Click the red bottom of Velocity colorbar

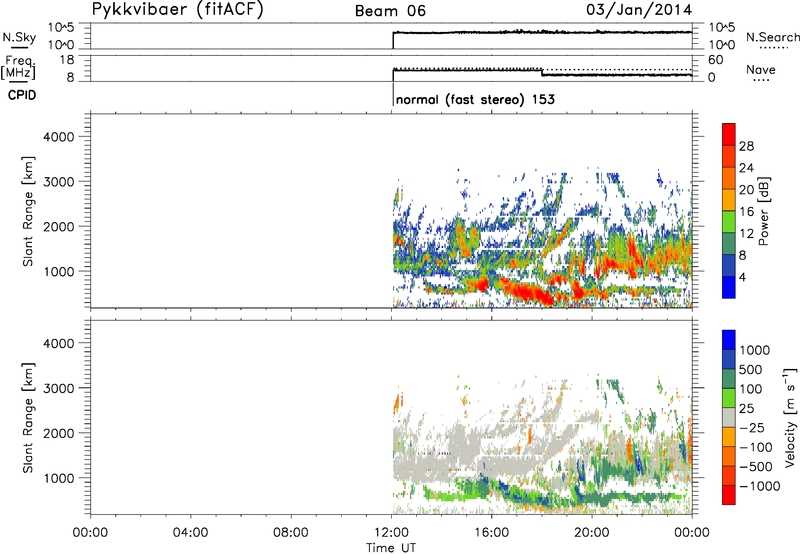pos(729,495)
